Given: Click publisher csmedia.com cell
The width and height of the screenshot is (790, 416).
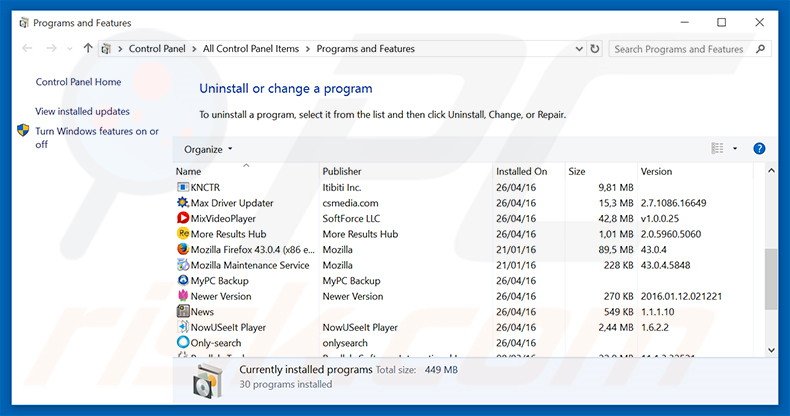Looking at the screenshot, I should 350,203.
